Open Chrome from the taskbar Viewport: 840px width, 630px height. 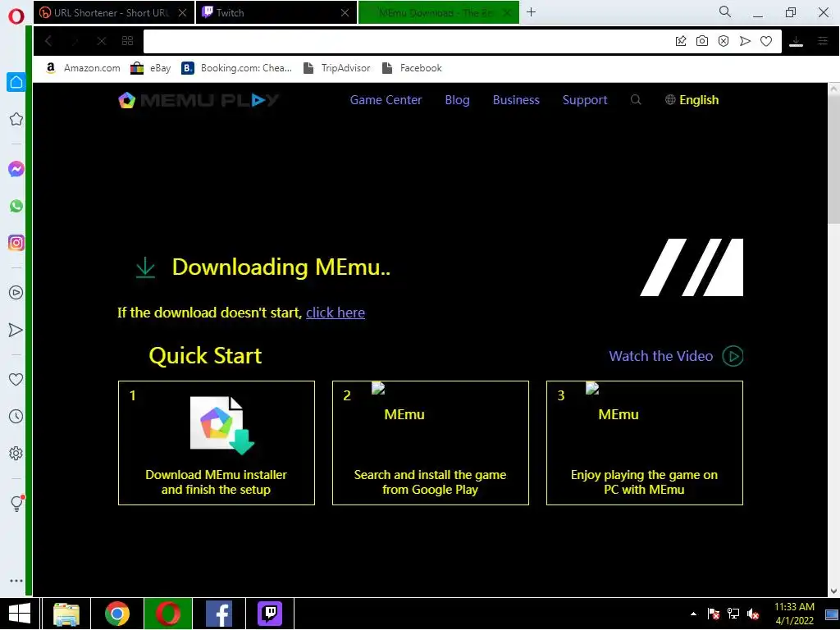(x=116, y=614)
